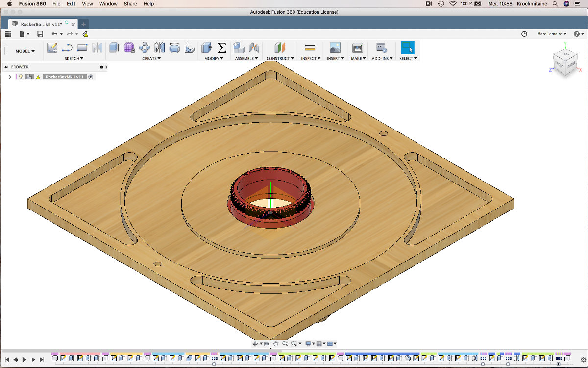Open the View menu in menu bar

[x=87, y=4]
